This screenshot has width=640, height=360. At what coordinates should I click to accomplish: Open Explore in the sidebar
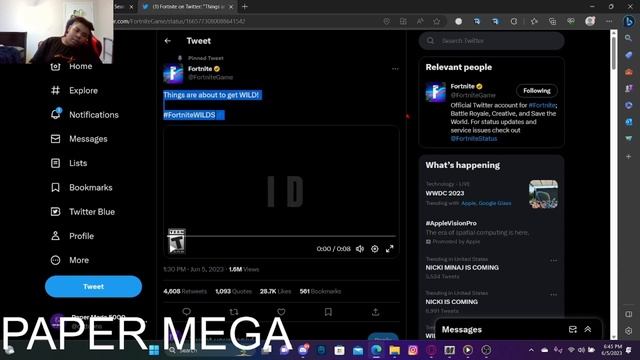click(x=74, y=91)
